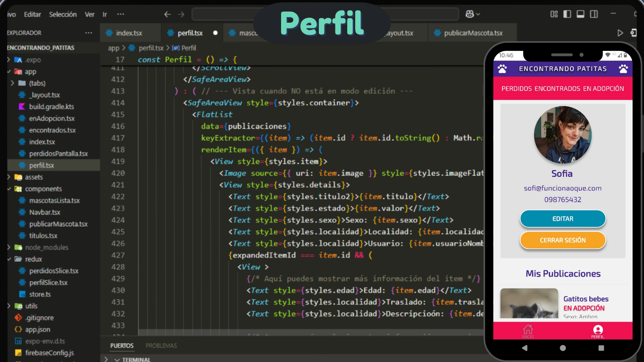Open perfilSlice.tsx in the explorer
The image size is (644, 362).
48,283
